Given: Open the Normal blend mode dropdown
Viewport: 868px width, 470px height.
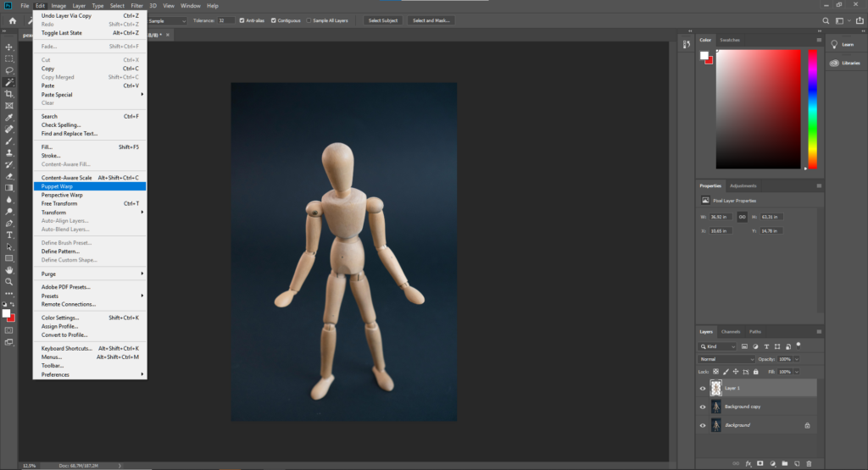Looking at the screenshot, I should pos(726,359).
